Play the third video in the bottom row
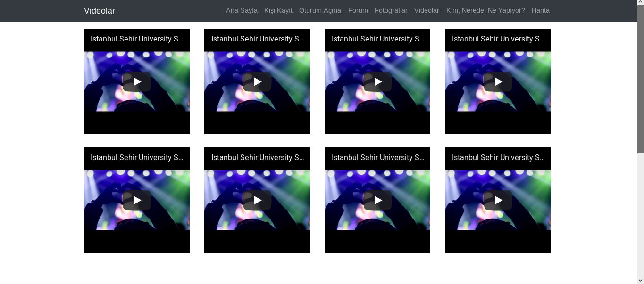Viewport: 644px width, 284px height. click(x=377, y=200)
